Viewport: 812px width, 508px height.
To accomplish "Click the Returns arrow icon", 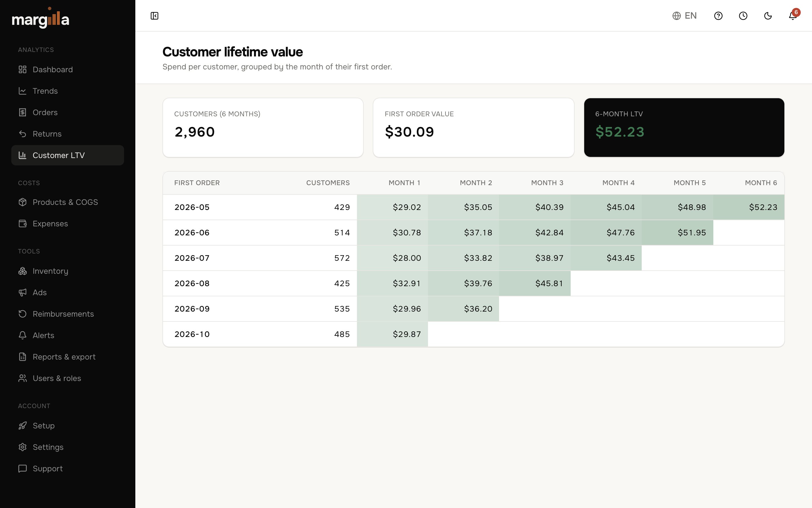I will (x=23, y=134).
